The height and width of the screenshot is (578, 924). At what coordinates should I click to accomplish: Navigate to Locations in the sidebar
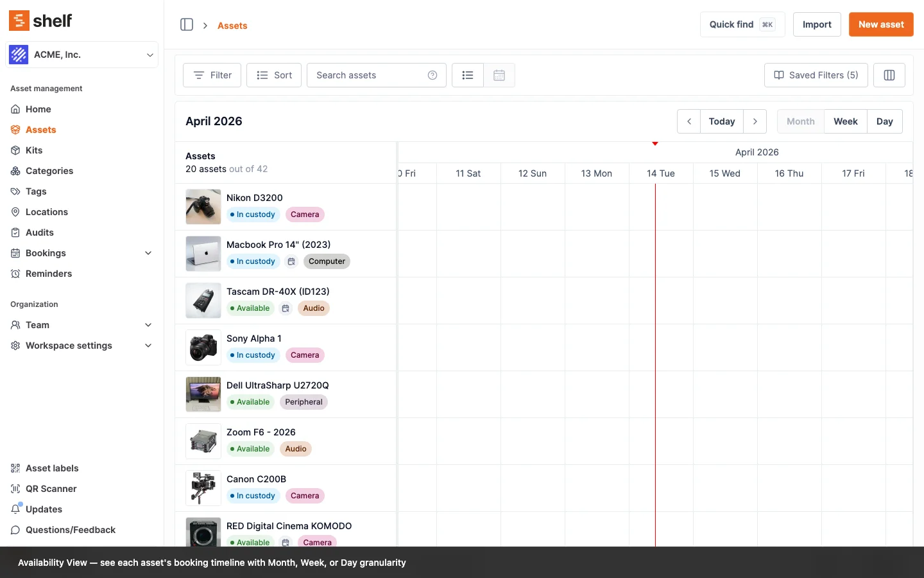click(x=46, y=212)
